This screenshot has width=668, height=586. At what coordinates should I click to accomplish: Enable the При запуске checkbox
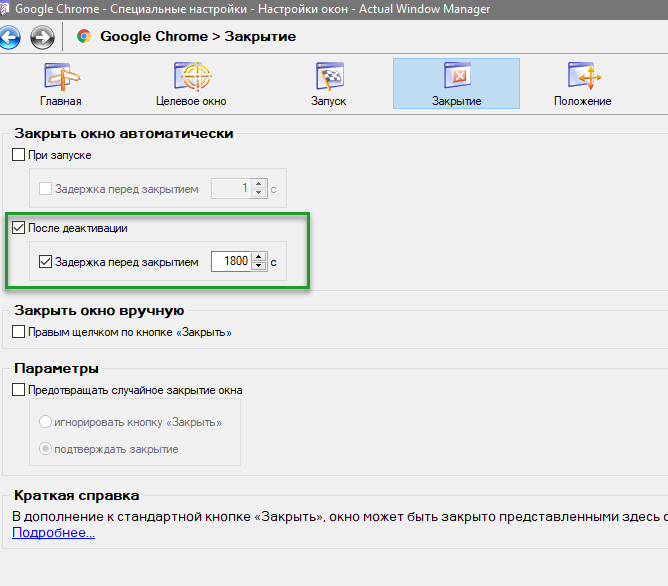[x=18, y=155]
